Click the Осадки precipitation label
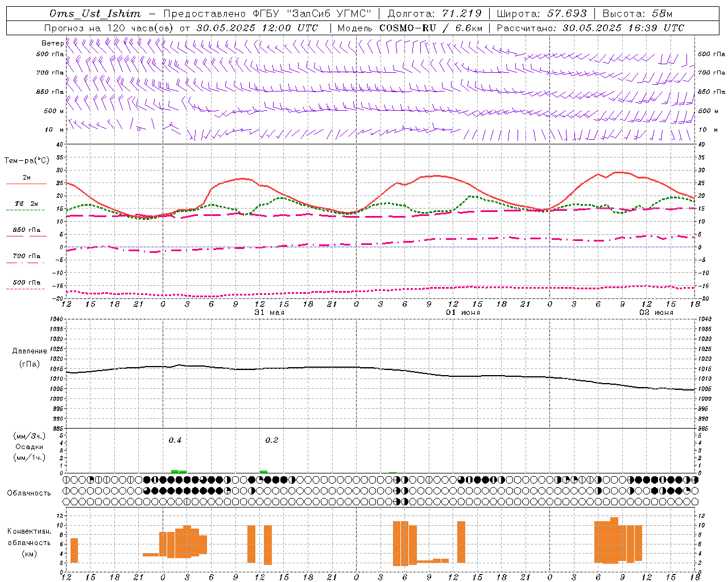728x582 pixels. [x=30, y=447]
